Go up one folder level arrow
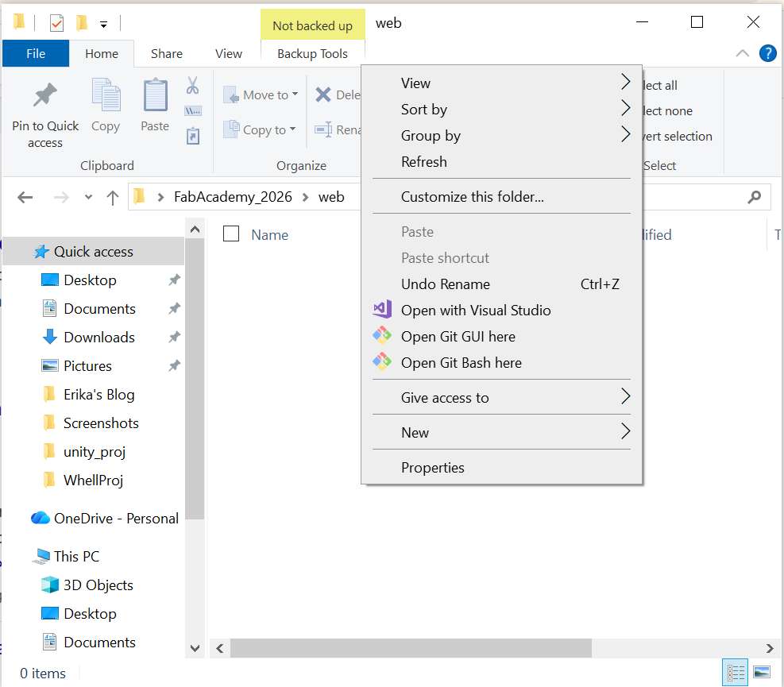Viewport: 784px width, 687px height. click(113, 197)
